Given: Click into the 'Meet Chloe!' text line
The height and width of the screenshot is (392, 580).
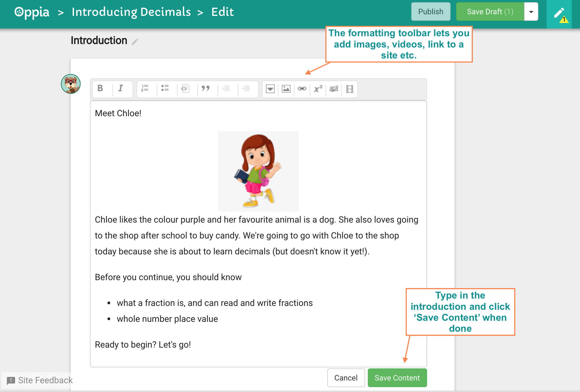Looking at the screenshot, I should tap(118, 113).
